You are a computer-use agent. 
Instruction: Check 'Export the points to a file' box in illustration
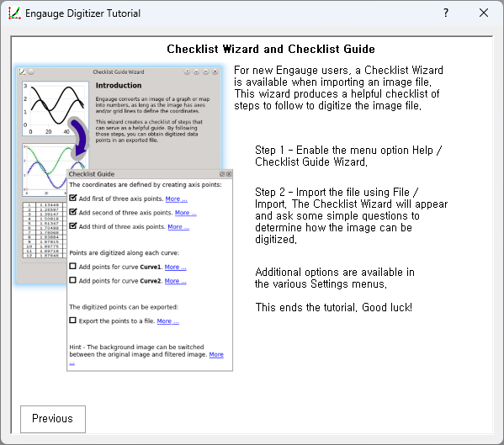(73, 321)
